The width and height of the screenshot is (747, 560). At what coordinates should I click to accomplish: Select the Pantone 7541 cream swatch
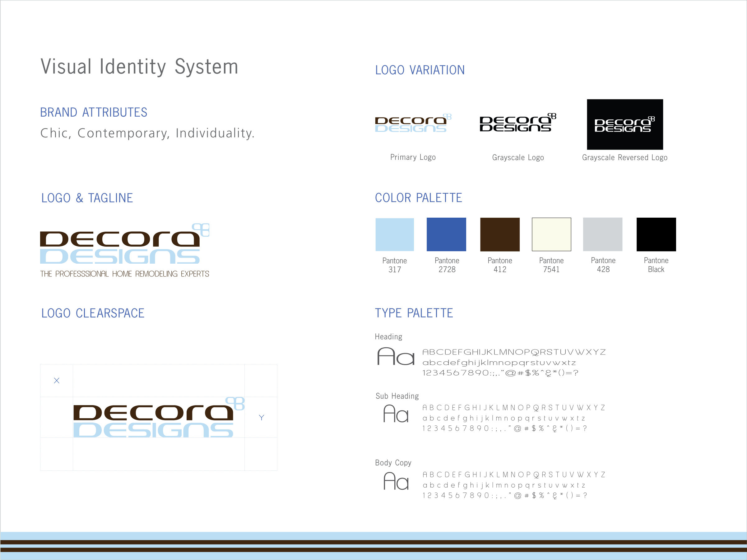click(551, 234)
